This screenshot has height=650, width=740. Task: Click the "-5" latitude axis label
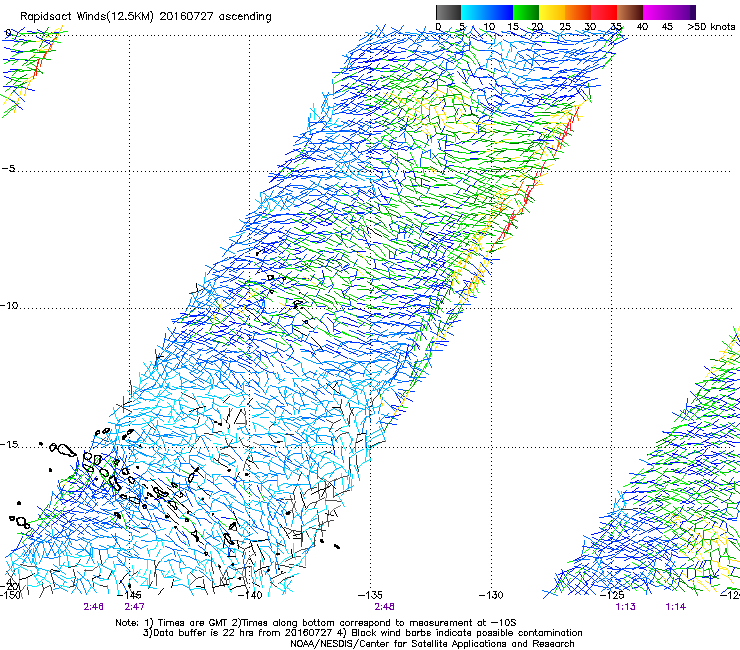(8, 169)
